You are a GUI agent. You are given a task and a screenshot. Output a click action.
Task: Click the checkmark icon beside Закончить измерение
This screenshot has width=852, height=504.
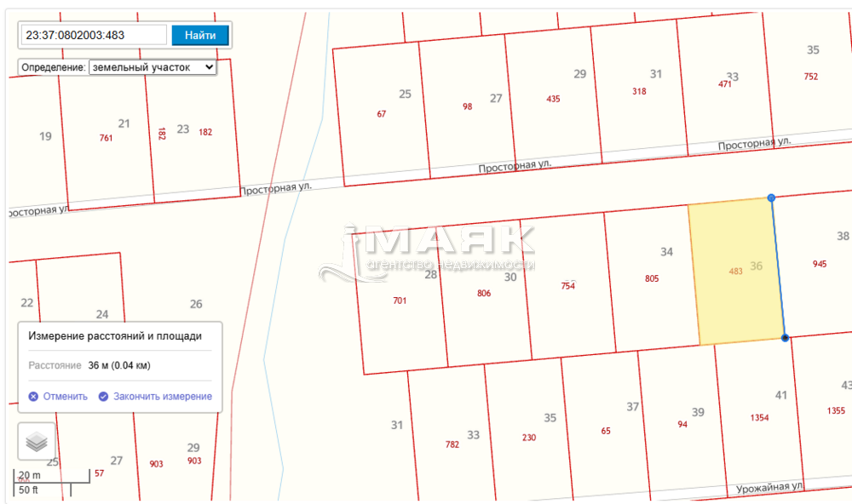pos(103,396)
